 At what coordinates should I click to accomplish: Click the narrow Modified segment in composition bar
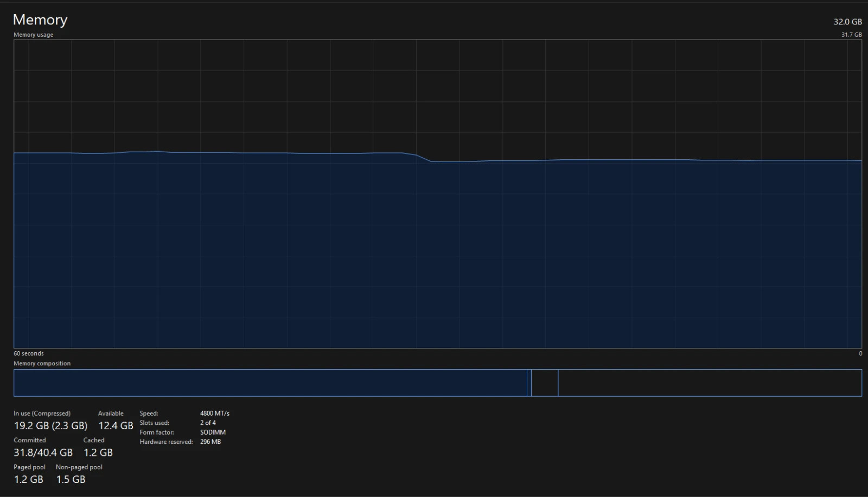point(529,383)
